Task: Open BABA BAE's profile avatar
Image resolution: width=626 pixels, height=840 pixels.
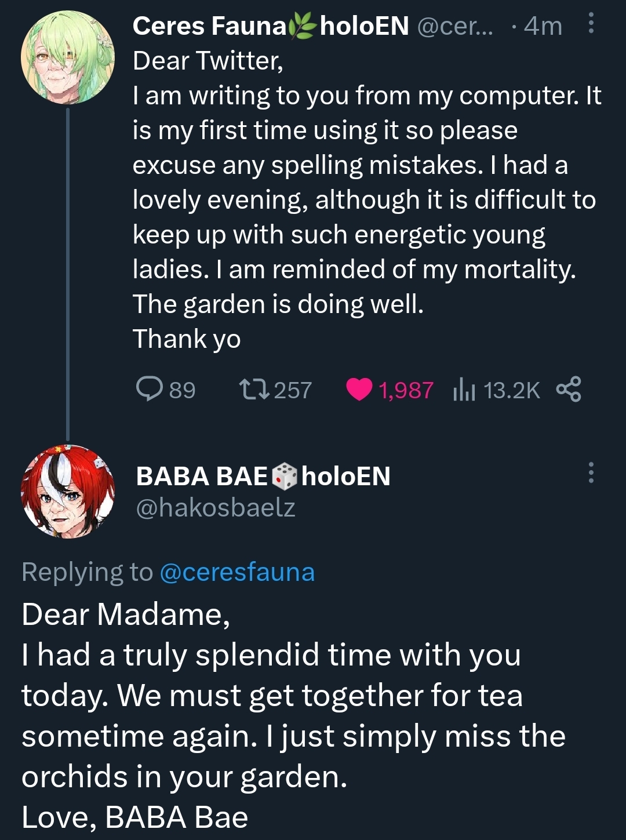Action: (68, 492)
